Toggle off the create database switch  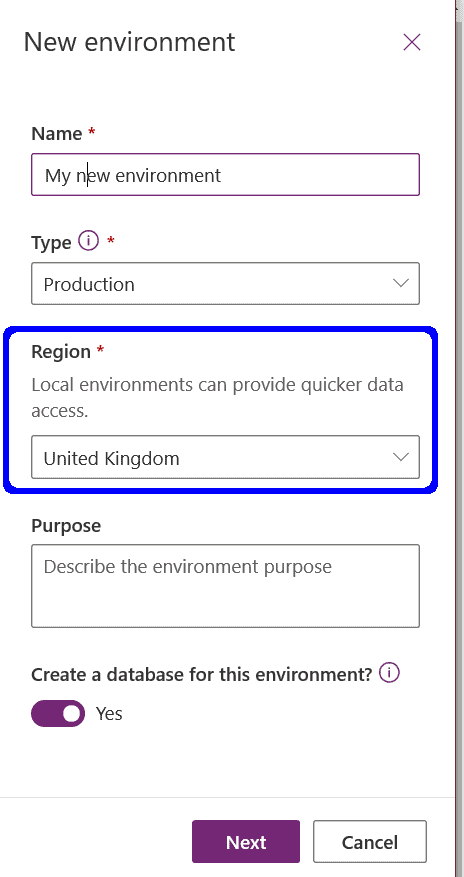58,714
